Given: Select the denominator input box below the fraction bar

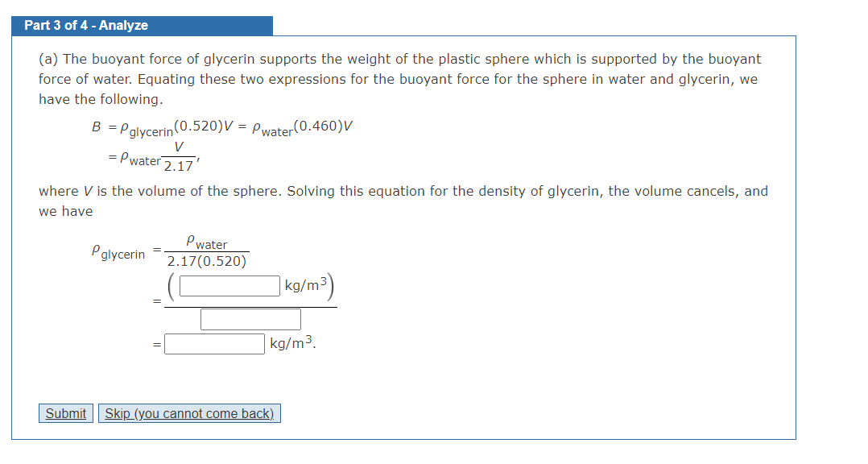Looking at the screenshot, I should 250,318.
